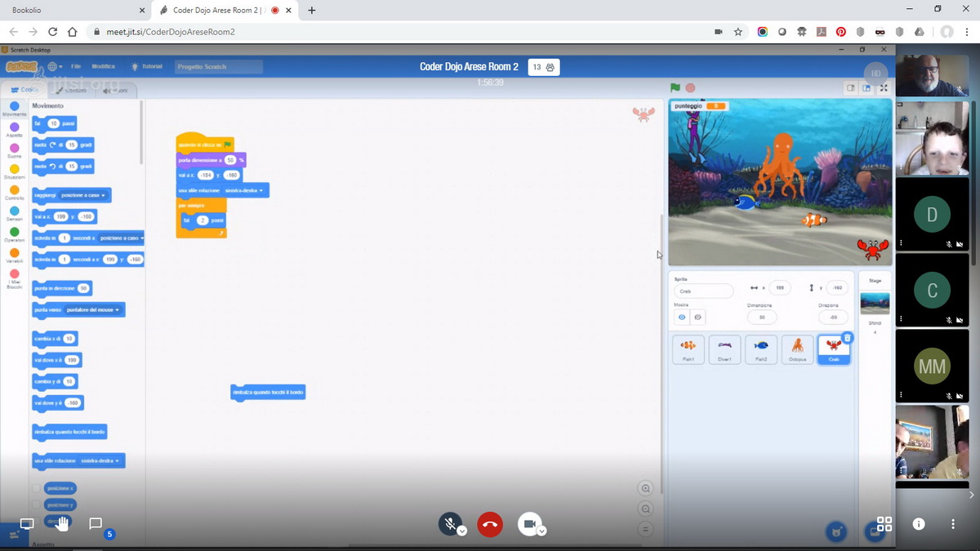Switch to the Bookolio browser tab

(78, 11)
